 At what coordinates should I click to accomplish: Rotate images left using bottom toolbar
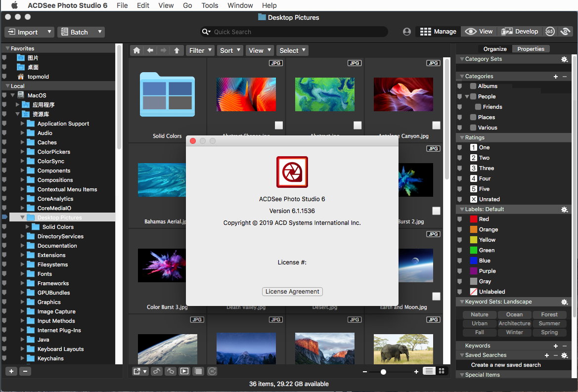click(x=156, y=371)
